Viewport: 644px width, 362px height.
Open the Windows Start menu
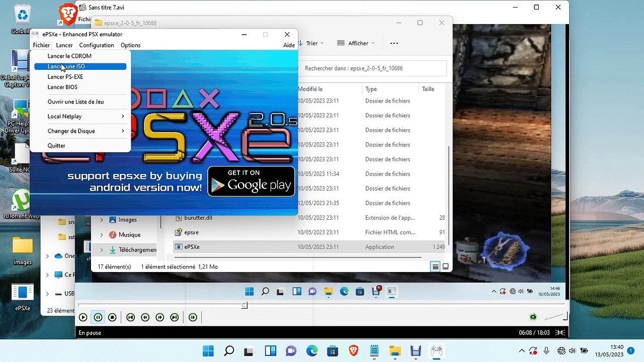[x=208, y=350]
